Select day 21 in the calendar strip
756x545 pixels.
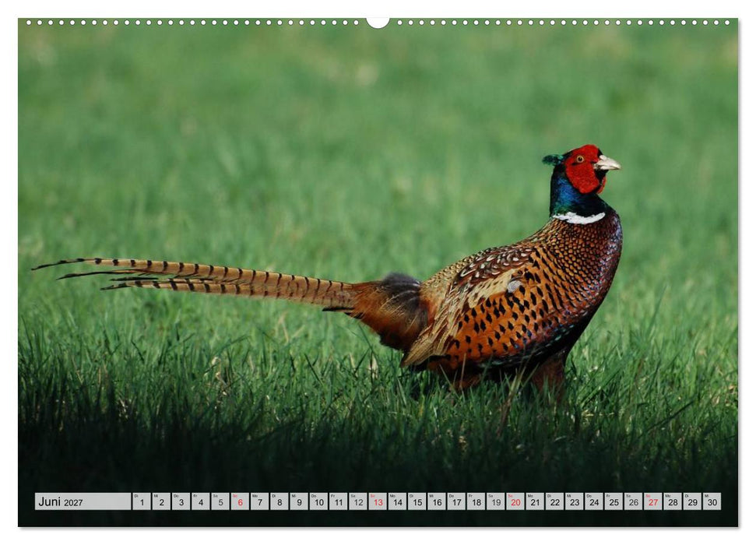coord(535,501)
